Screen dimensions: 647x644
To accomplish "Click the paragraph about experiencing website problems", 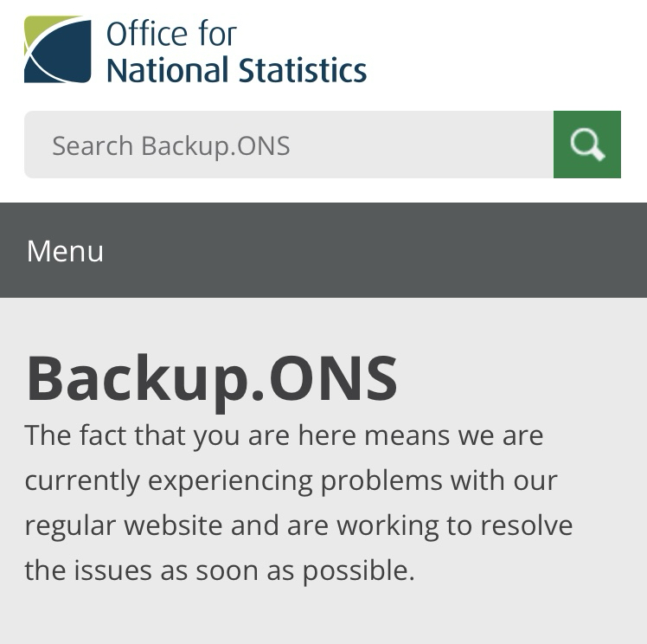I will click(x=298, y=502).
